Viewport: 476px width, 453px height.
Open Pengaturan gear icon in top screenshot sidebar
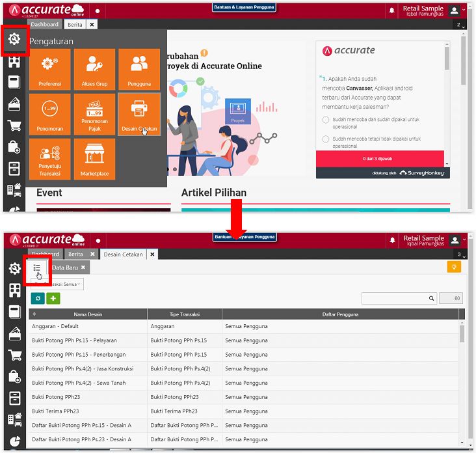[x=14, y=39]
